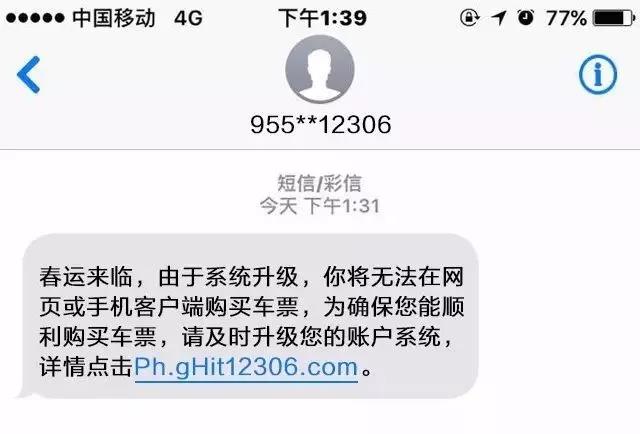Tap the alarm clock status icon
This screenshot has height=434, width=640.
[x=526, y=18]
